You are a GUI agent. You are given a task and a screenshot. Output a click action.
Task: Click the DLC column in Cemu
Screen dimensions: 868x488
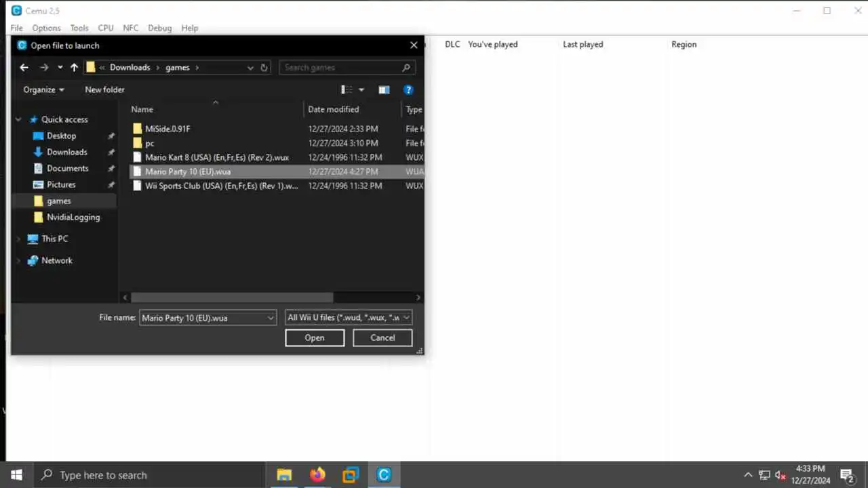click(x=452, y=44)
